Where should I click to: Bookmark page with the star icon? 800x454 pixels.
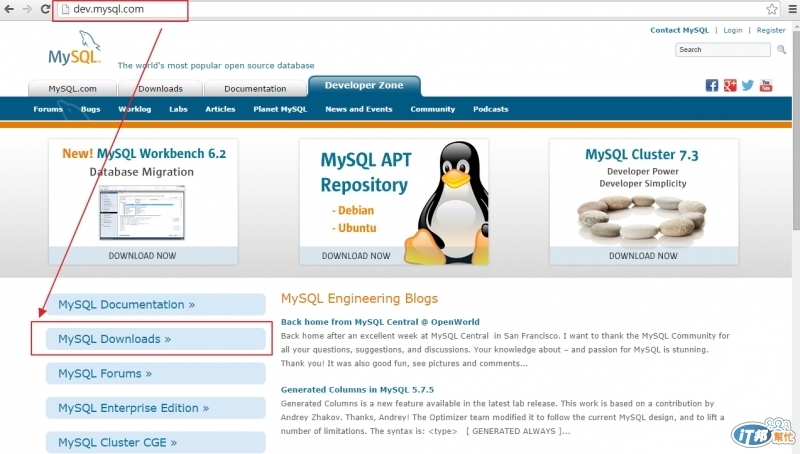point(772,9)
